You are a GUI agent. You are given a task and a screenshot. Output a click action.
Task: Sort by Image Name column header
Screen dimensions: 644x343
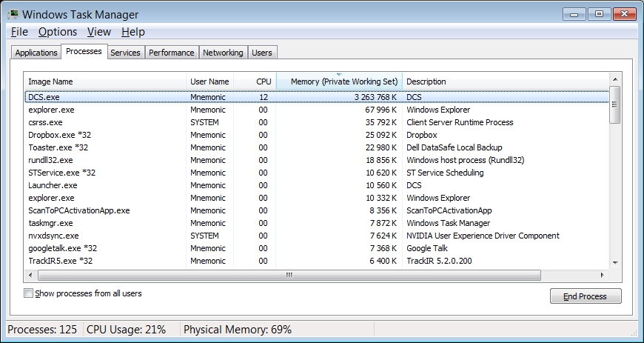coord(105,81)
